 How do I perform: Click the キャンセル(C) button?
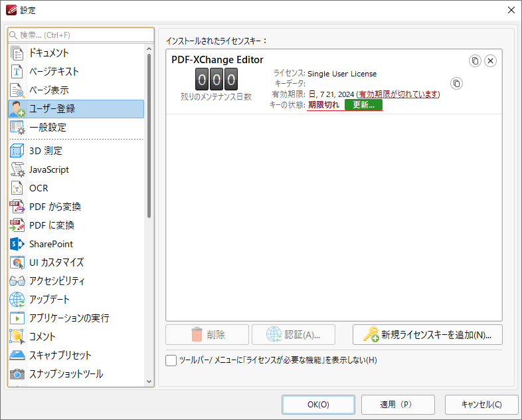point(481,404)
